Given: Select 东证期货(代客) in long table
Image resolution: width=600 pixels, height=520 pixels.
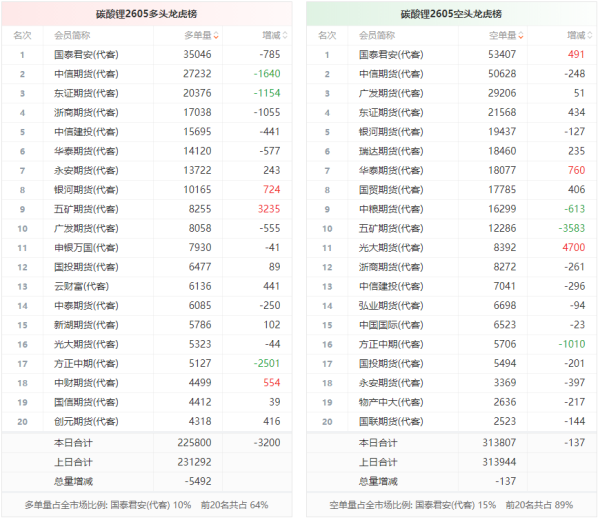Looking at the screenshot, I should pos(86,93).
